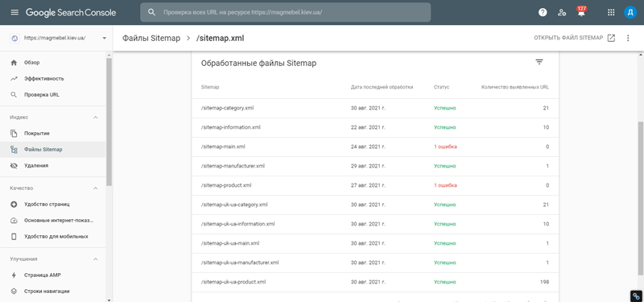Open /sitemap-main.xml row

point(375,147)
